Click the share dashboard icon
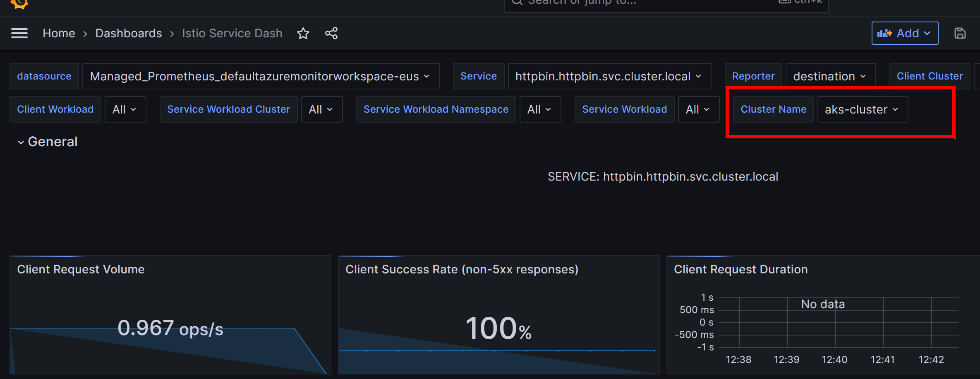Image resolution: width=980 pixels, height=379 pixels. coord(331,33)
